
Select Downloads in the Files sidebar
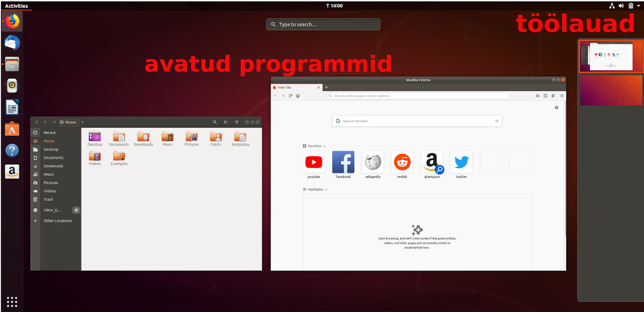point(54,166)
